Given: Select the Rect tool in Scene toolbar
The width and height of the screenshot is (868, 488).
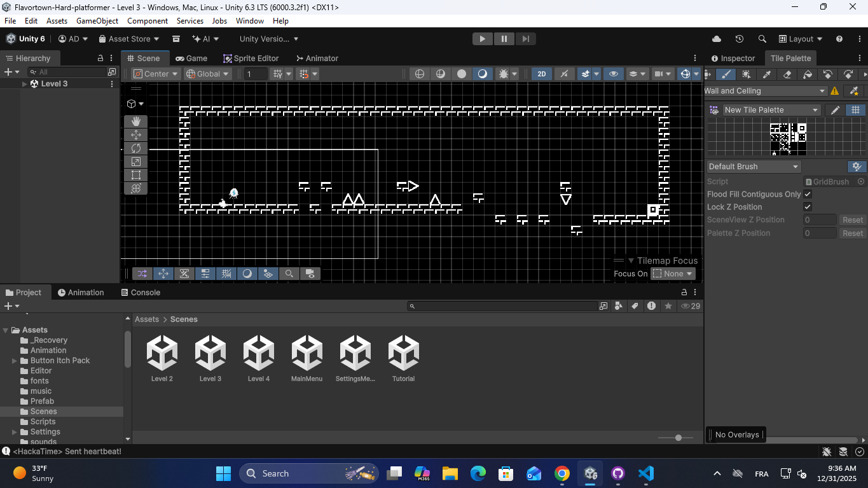Looking at the screenshot, I should (x=135, y=175).
